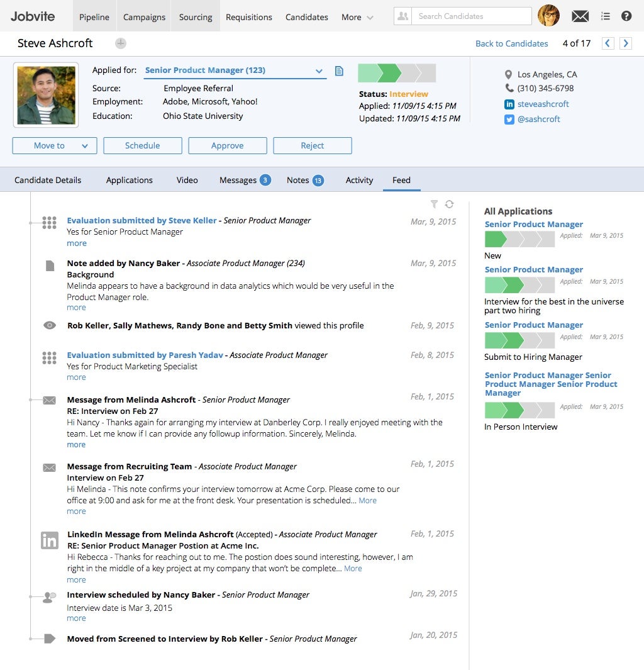Click envelope icon for Recruiting Team message

(49, 467)
